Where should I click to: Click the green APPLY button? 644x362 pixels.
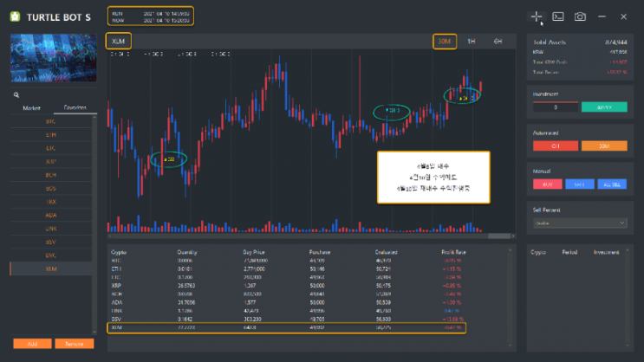click(x=604, y=107)
